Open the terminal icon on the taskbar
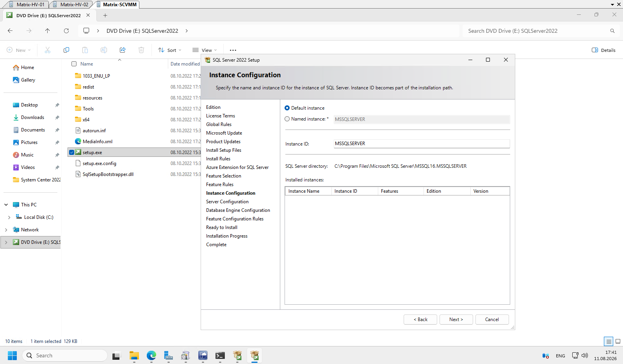This screenshot has width=623, height=364. pos(220,356)
